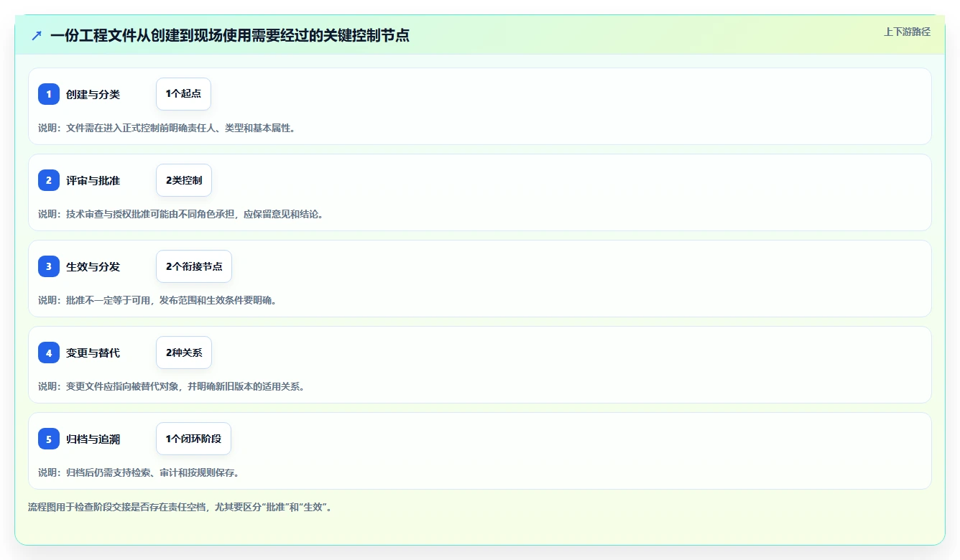Click the heading 一份工程文件从创建到现场使用
Screen dimensions: 960x560
(230, 35)
